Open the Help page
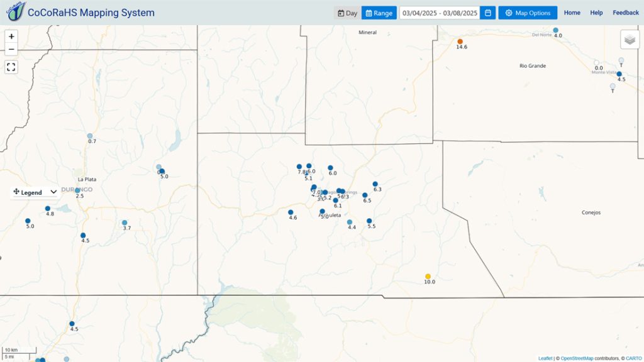644x362 pixels. pyautogui.click(x=596, y=13)
